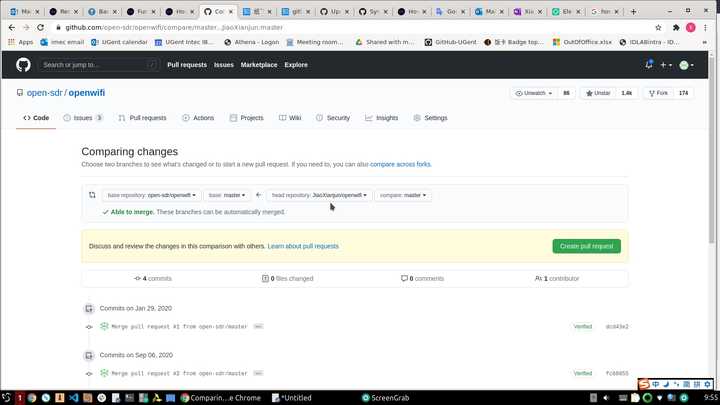Switch to the Wiki tab

point(290,118)
